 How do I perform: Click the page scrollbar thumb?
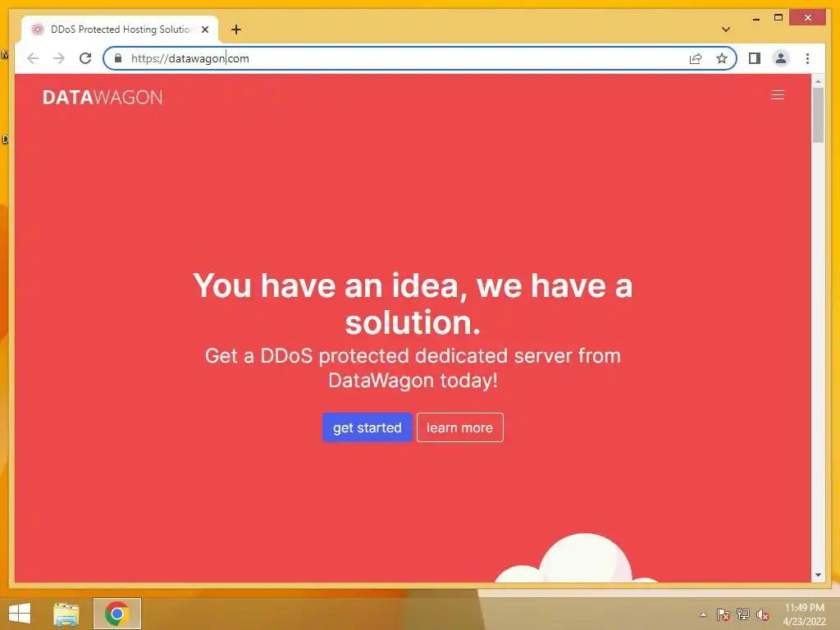[818, 115]
